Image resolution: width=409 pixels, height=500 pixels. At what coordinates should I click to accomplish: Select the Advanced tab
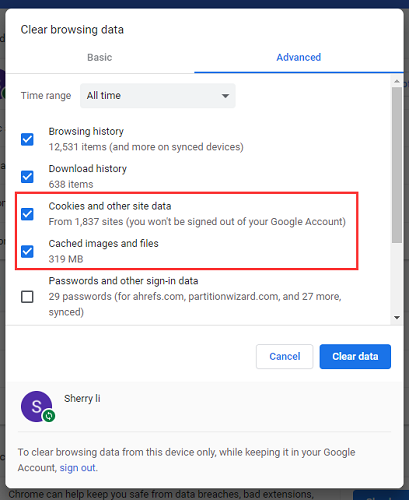click(299, 57)
